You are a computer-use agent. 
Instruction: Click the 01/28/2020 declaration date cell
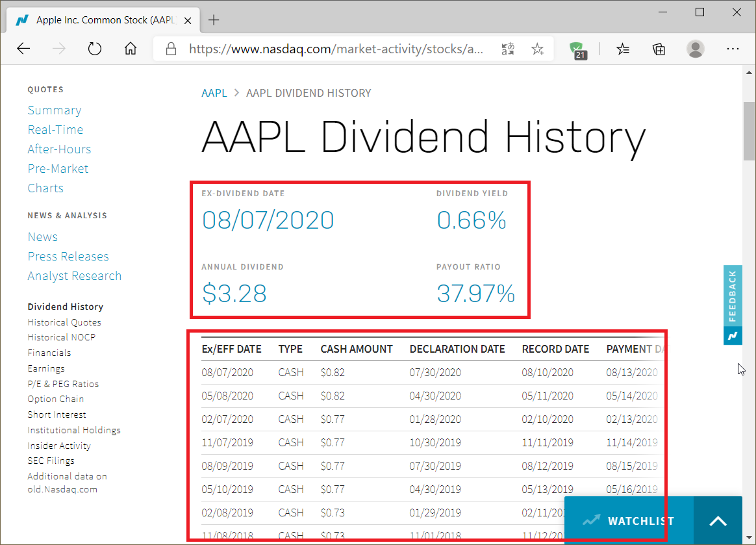435,419
